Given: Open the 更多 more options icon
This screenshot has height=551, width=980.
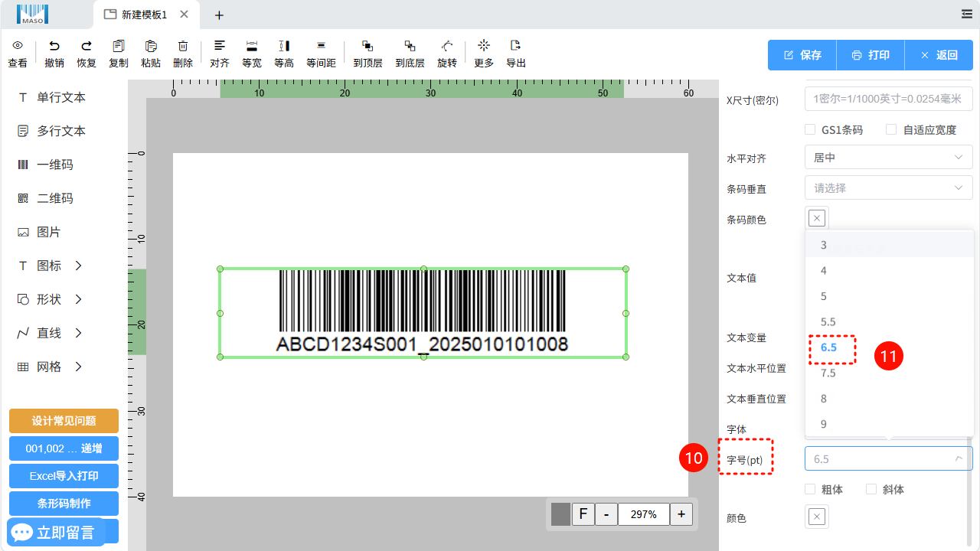Looking at the screenshot, I should [x=484, y=45].
